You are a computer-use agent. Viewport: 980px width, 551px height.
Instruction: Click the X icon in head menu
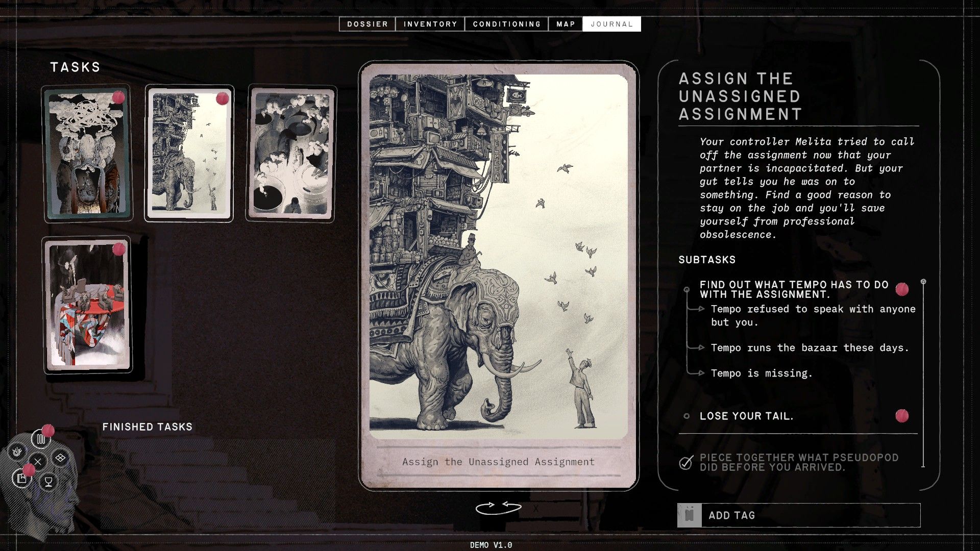tap(38, 462)
